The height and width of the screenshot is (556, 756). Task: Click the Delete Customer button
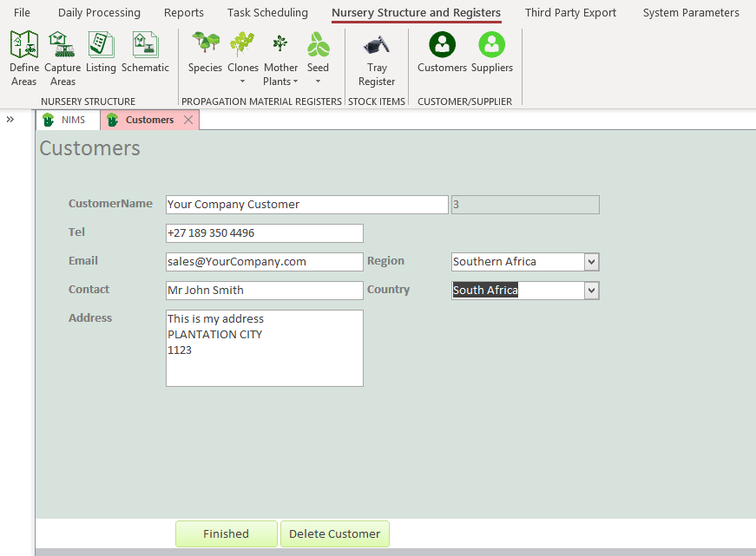coord(334,534)
